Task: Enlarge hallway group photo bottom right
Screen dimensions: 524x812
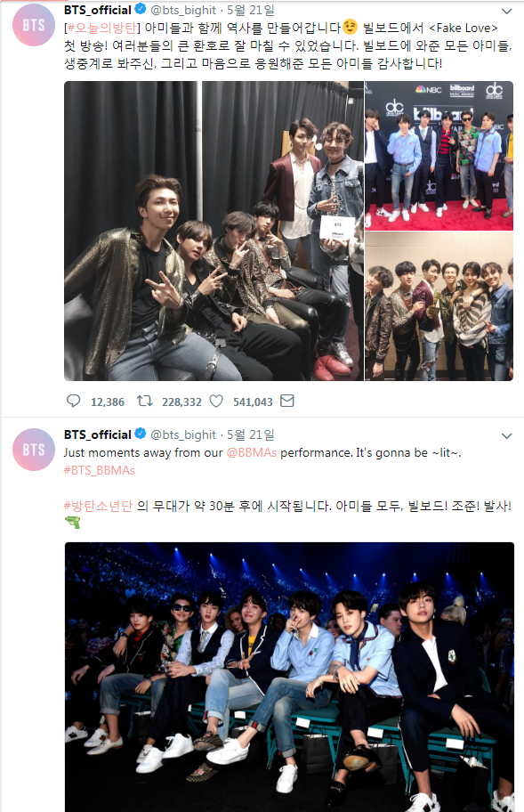Action: (x=439, y=306)
